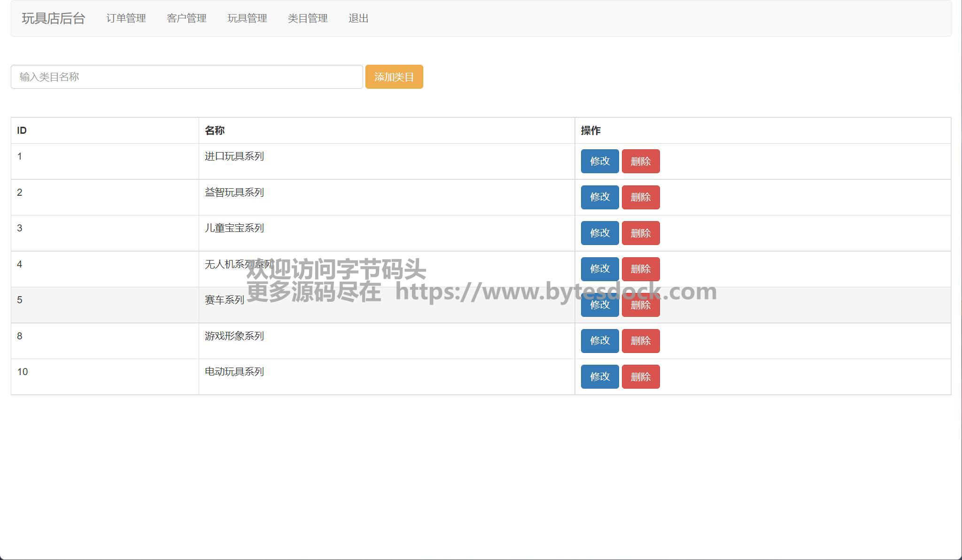Click the 退出 logout link
The height and width of the screenshot is (560, 962).
[x=358, y=18]
